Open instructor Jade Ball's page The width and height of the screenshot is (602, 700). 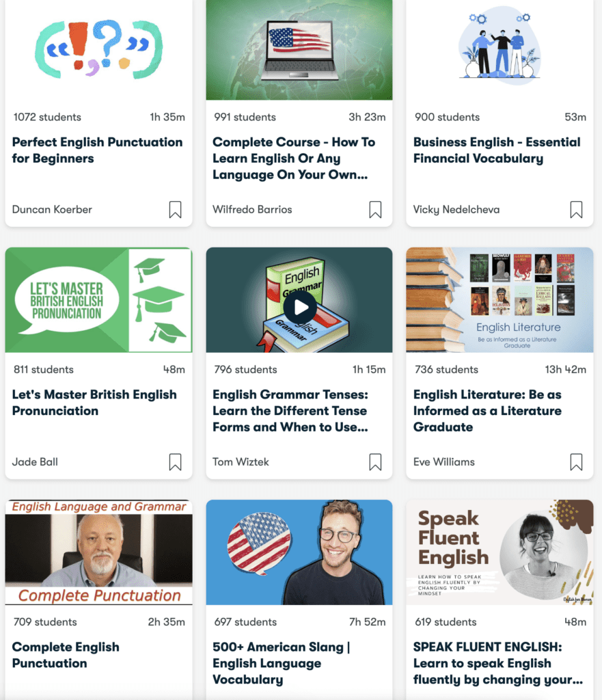click(x=35, y=461)
